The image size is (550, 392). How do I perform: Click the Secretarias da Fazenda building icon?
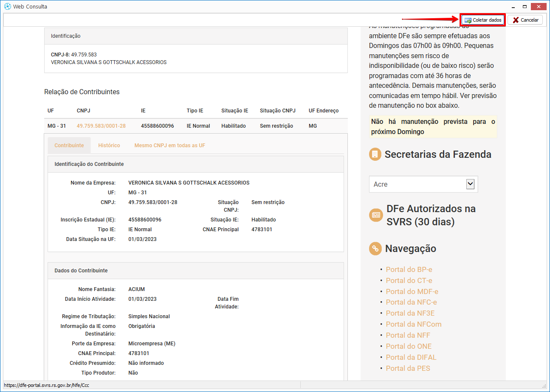click(375, 154)
